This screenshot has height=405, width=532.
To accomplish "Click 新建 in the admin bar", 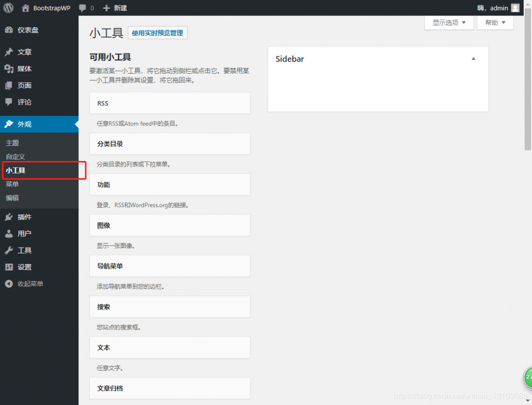I will click(x=120, y=8).
